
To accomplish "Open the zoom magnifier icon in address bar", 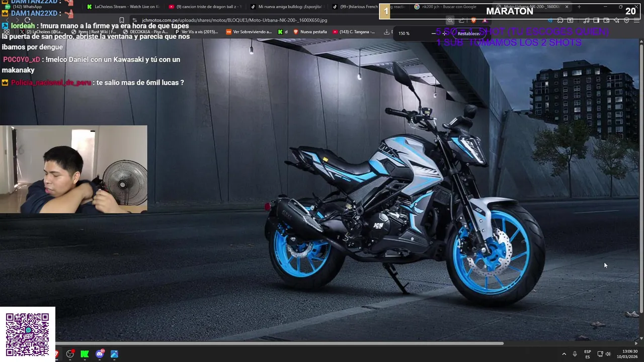I will pos(450,21).
